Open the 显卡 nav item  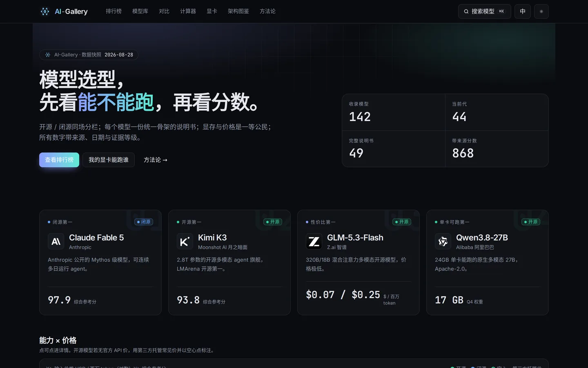(x=212, y=11)
